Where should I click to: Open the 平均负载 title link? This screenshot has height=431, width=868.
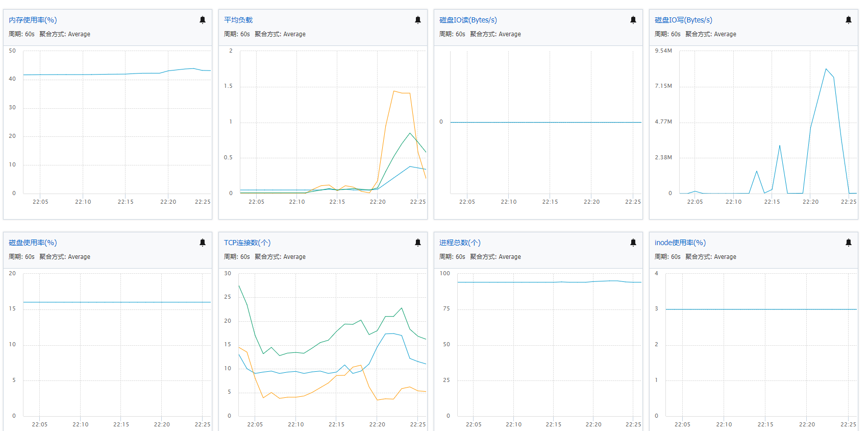coord(238,20)
